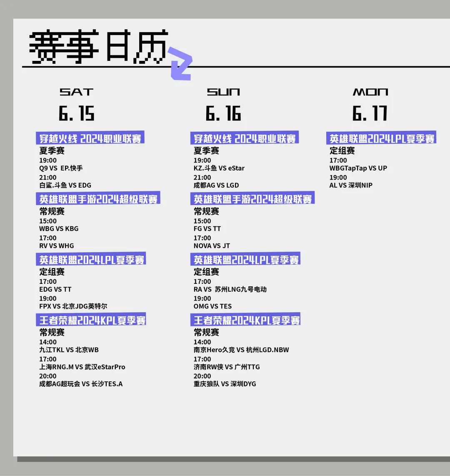Select RA VS 苏州LNG九号电动 match
This screenshot has height=476, width=450.
(x=230, y=289)
